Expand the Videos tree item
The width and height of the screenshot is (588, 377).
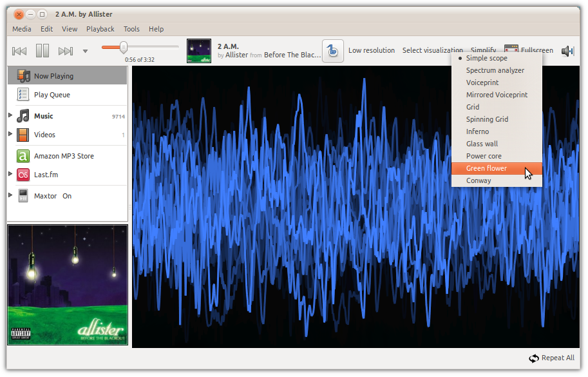[x=10, y=135]
